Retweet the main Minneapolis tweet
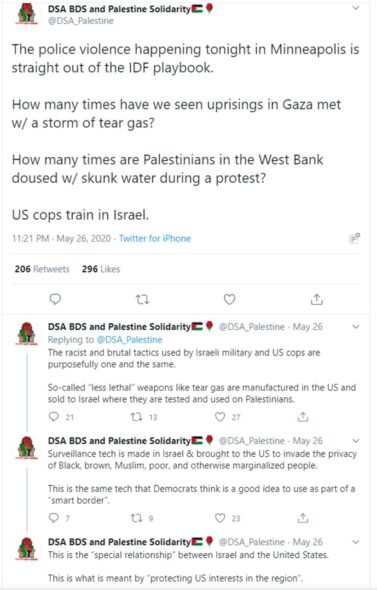Image resolution: width=377 pixels, height=590 pixels. coord(142,300)
